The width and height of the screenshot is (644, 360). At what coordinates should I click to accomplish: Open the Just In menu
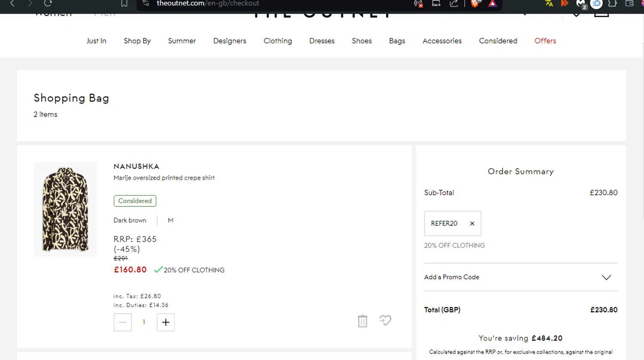[x=97, y=41]
